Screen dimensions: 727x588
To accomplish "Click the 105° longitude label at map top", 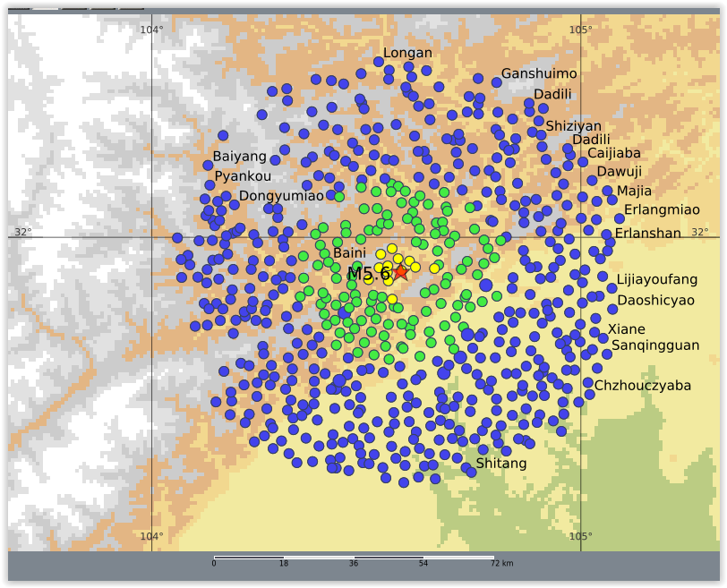I will [x=581, y=30].
